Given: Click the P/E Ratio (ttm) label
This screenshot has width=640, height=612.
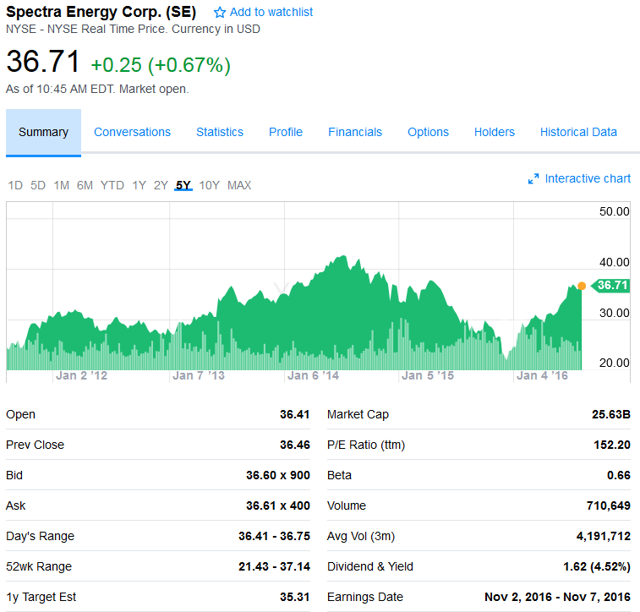Looking at the screenshot, I should [366, 445].
